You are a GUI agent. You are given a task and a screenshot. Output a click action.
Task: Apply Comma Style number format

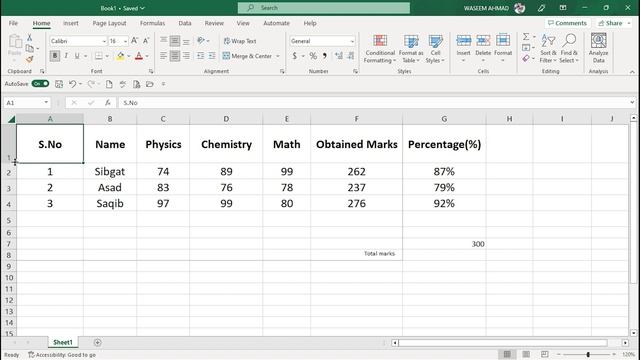(x=325, y=56)
